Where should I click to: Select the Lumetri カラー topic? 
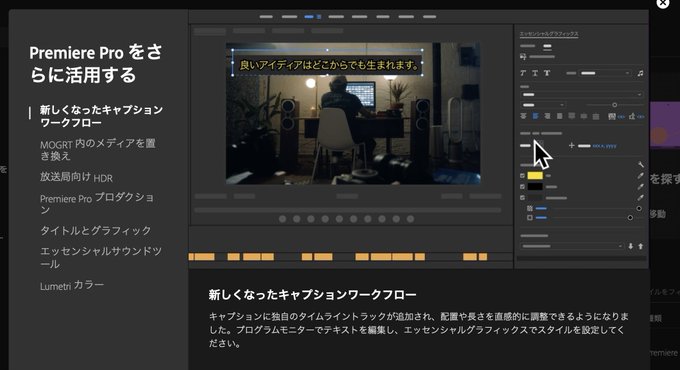pyautogui.click(x=72, y=285)
